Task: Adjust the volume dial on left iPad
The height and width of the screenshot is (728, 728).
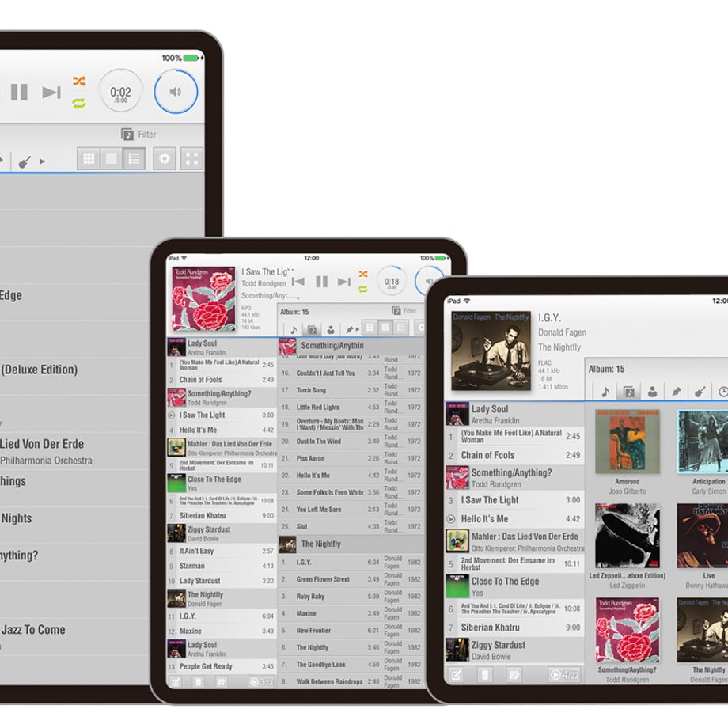Action: tap(176, 92)
